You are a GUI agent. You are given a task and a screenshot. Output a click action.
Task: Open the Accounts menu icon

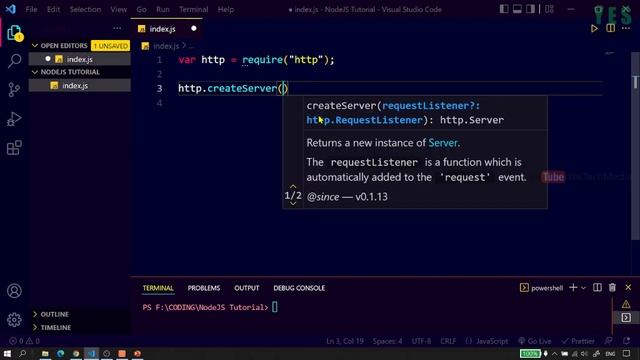pyautogui.click(x=14, y=291)
